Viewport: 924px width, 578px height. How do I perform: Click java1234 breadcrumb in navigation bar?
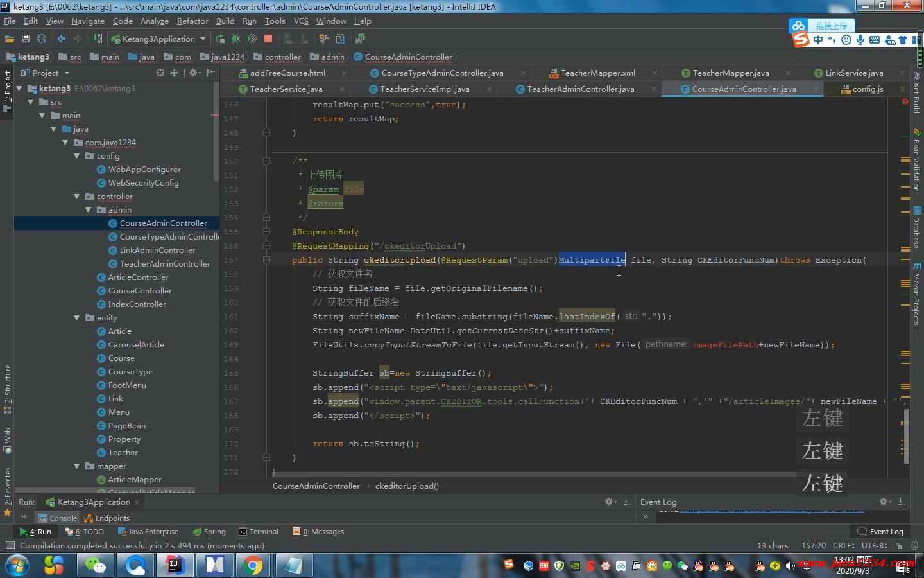click(x=228, y=57)
